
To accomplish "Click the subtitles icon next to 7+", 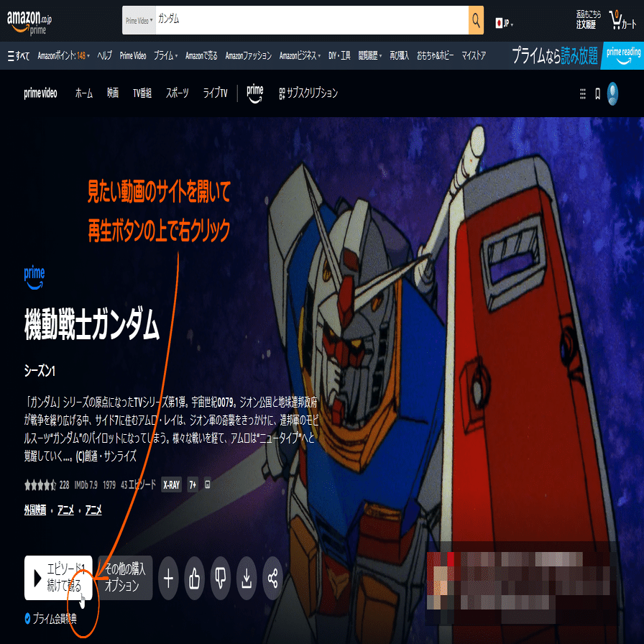I will pyautogui.click(x=208, y=484).
